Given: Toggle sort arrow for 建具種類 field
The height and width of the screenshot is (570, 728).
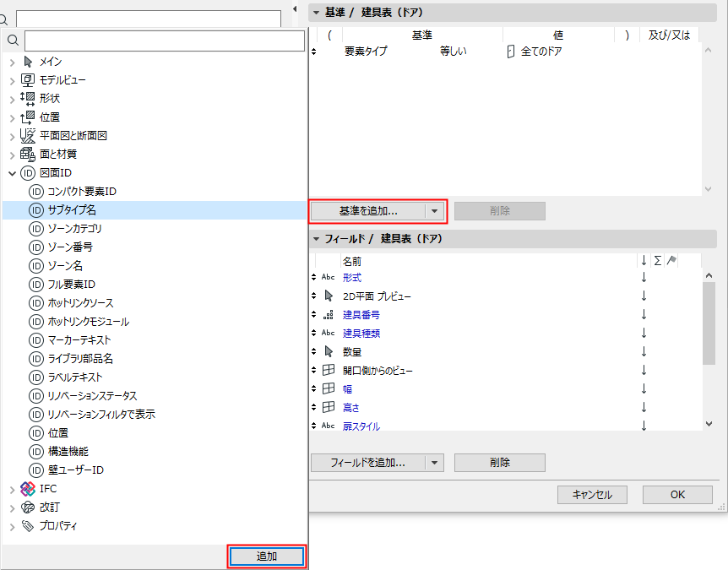Looking at the screenshot, I should pyautogui.click(x=644, y=333).
